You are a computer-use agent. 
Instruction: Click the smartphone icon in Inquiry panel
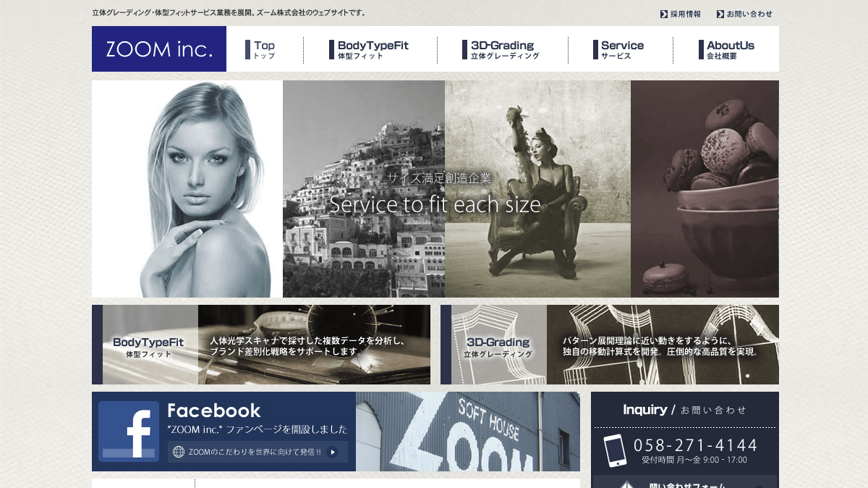[x=615, y=450]
